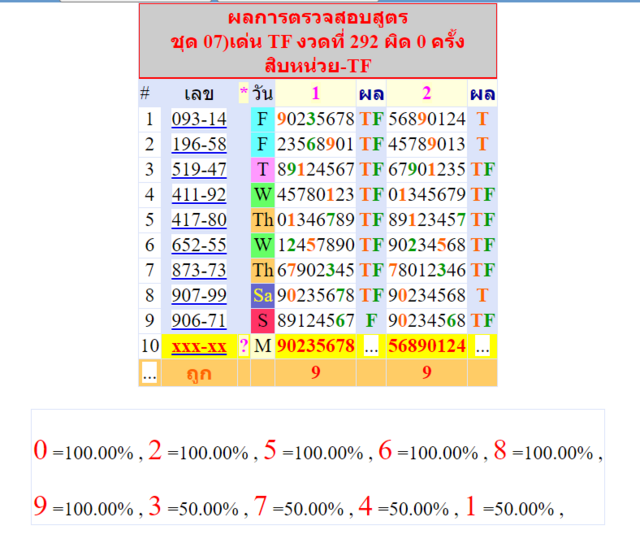The height and width of the screenshot is (543, 640).
Task: Click the asterisk column header
Action: 244,91
